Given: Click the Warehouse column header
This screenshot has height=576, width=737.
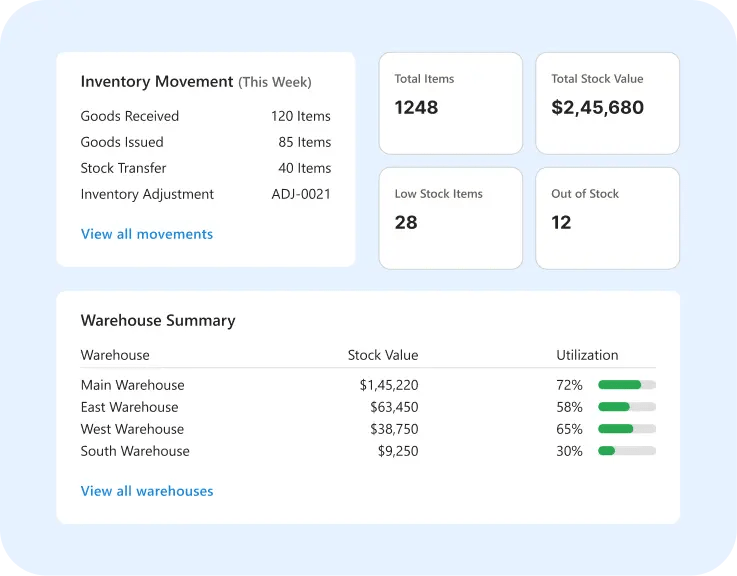Looking at the screenshot, I should click(115, 355).
